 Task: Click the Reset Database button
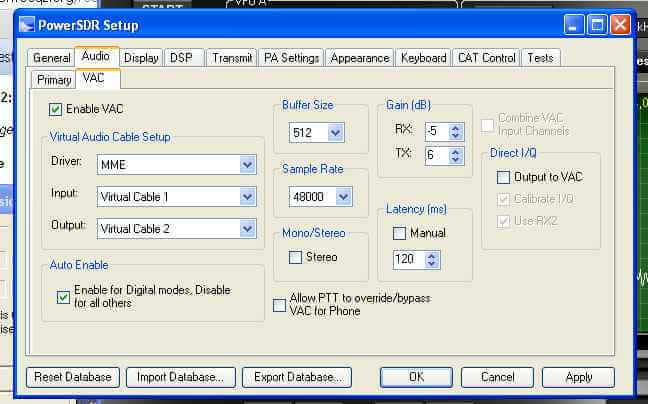[73, 377]
